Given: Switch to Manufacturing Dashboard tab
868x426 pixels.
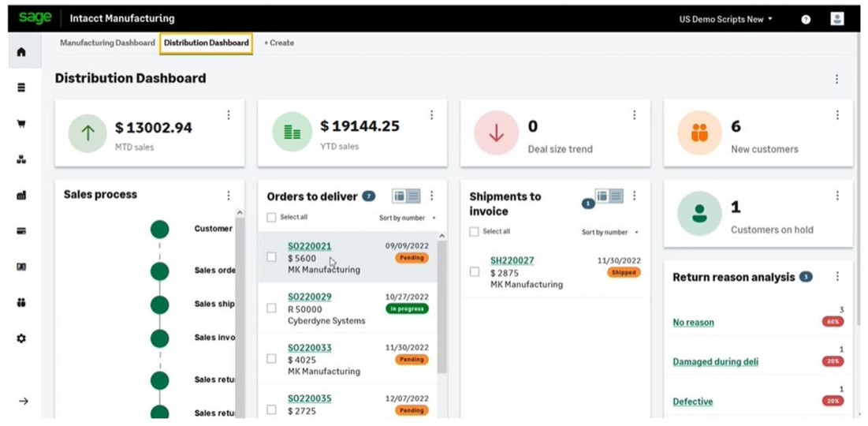Looking at the screenshot, I should click(107, 43).
